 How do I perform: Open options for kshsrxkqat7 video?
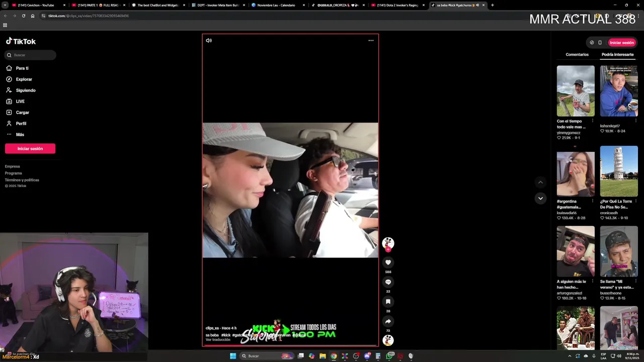[635, 121]
